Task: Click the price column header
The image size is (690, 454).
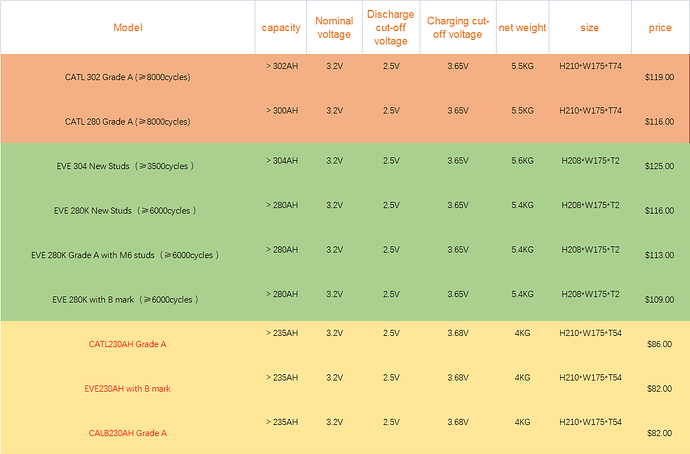Action: coord(660,27)
